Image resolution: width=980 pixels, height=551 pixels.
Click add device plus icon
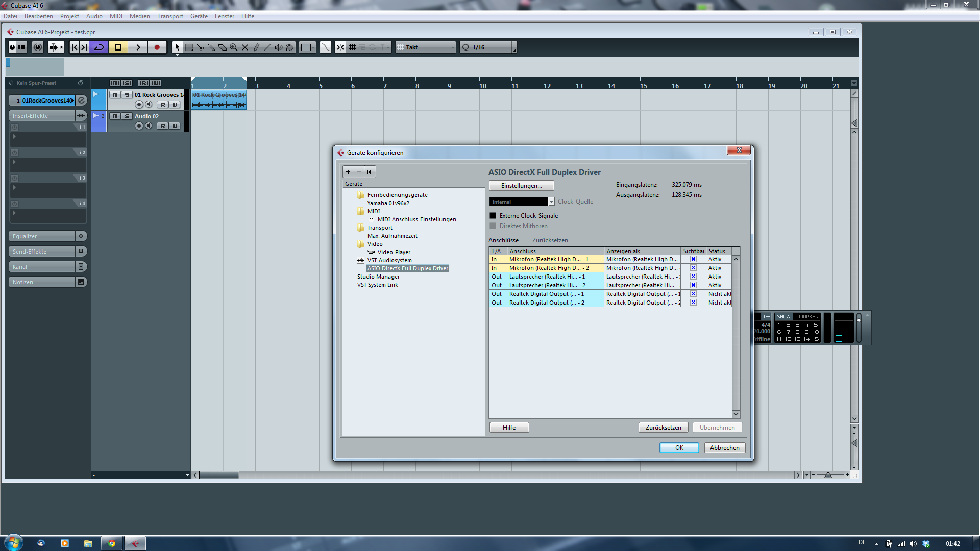348,172
